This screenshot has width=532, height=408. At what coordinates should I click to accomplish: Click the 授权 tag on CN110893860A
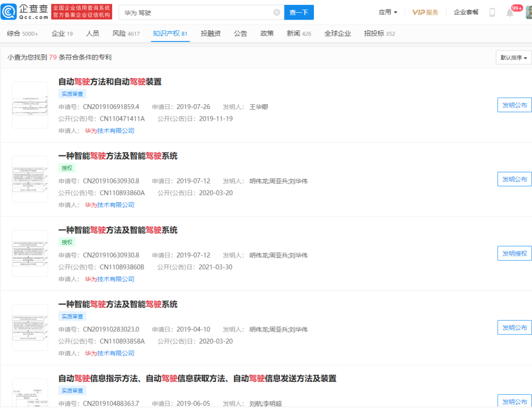click(x=67, y=168)
